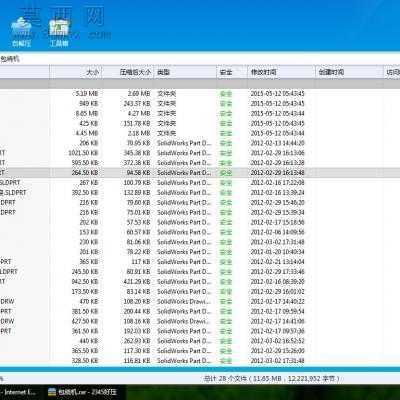Select the 365 KB size cell
The image size is (400, 400).
[89, 262]
